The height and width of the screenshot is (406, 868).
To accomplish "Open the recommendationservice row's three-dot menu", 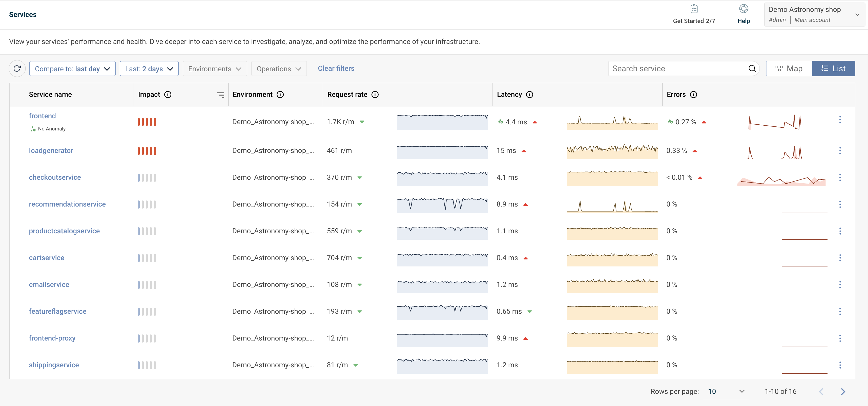I will coord(840,204).
